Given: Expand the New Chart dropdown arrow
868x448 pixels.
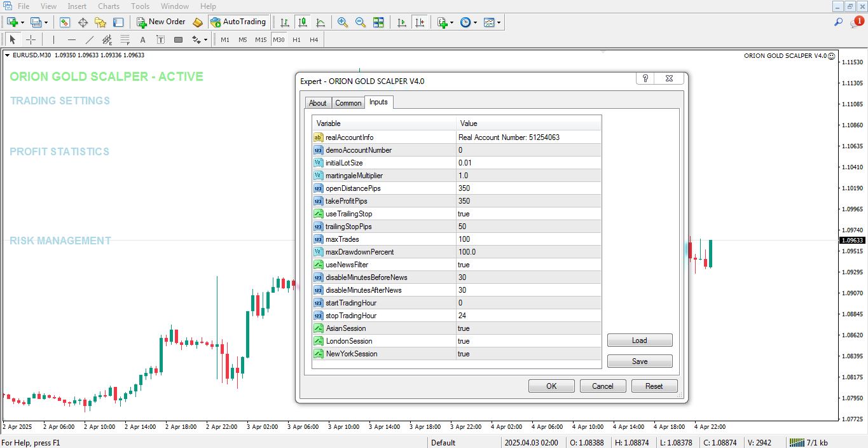Looking at the screenshot, I should click(22, 22).
